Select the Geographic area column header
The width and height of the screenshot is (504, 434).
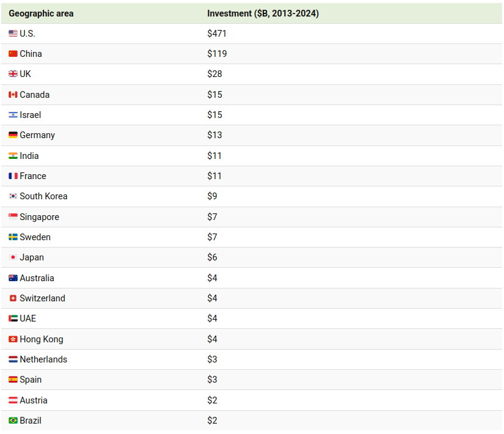pyautogui.click(x=41, y=13)
